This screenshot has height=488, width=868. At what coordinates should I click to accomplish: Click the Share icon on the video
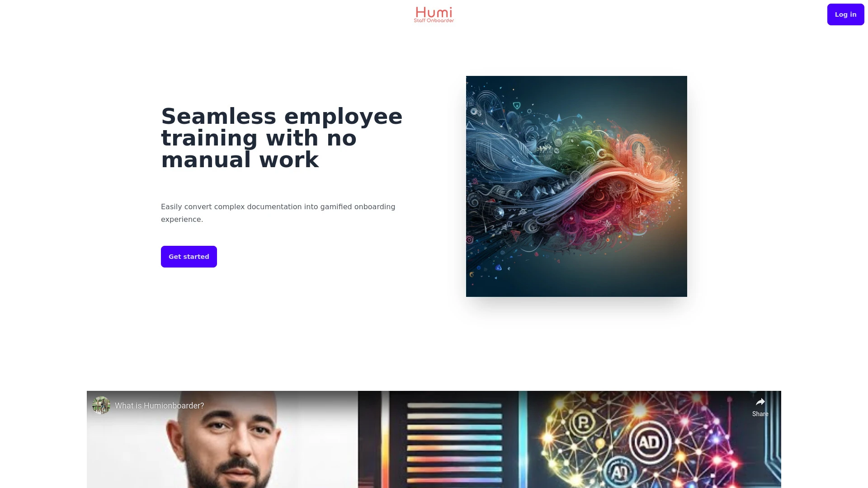[x=760, y=402]
